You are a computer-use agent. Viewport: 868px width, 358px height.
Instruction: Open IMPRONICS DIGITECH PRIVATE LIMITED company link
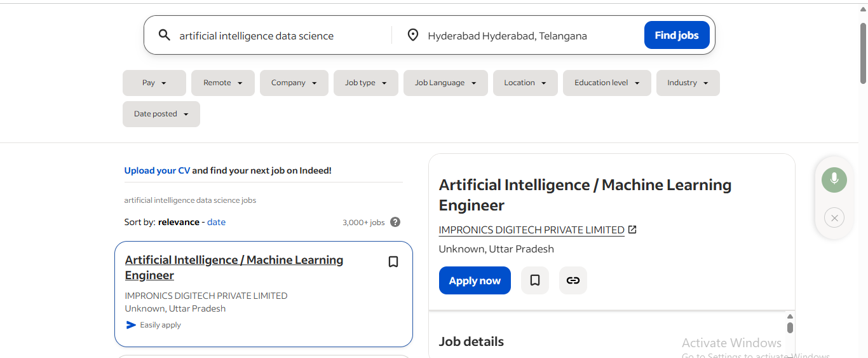531,230
